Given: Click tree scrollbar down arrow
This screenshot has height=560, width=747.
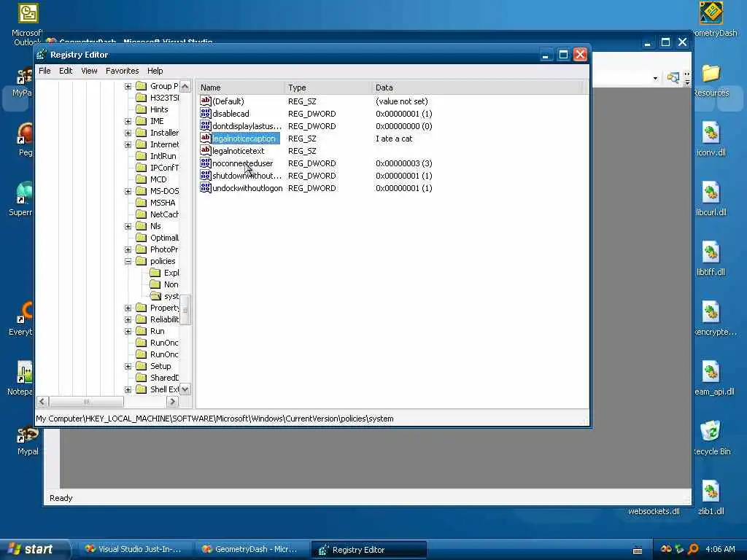Looking at the screenshot, I should click(x=185, y=389).
